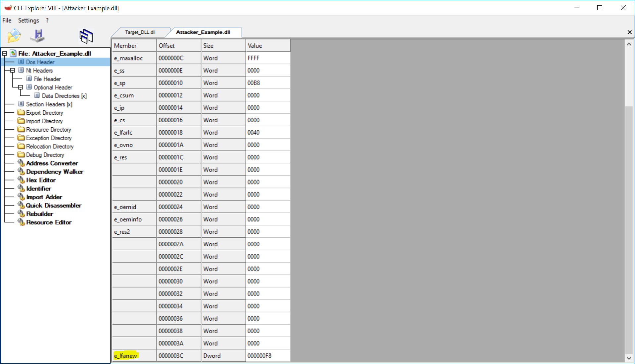The height and width of the screenshot is (364, 635).
Task: Collapse the Nt Headers tree node
Action: [x=13, y=70]
